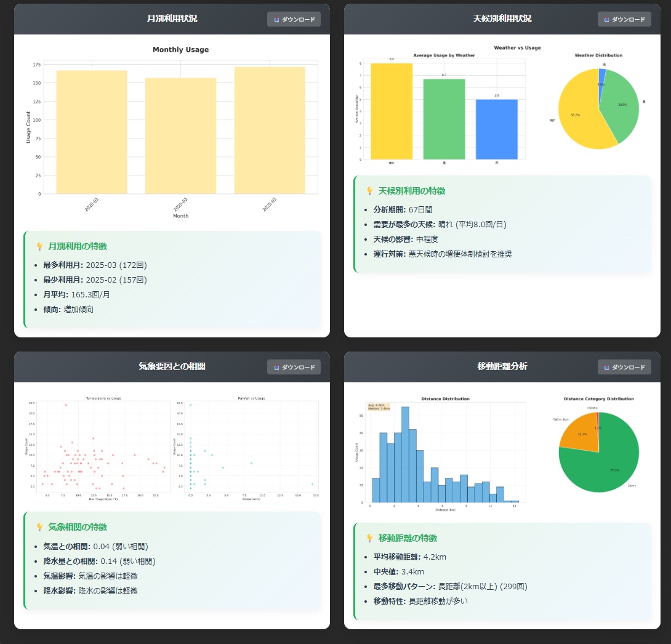Click the lightbulb icon beside 月別利用の特徴
671x644 pixels.
pos(39,246)
